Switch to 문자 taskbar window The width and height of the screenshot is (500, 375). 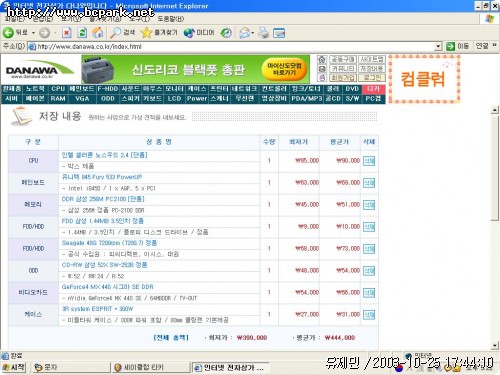click(71, 367)
